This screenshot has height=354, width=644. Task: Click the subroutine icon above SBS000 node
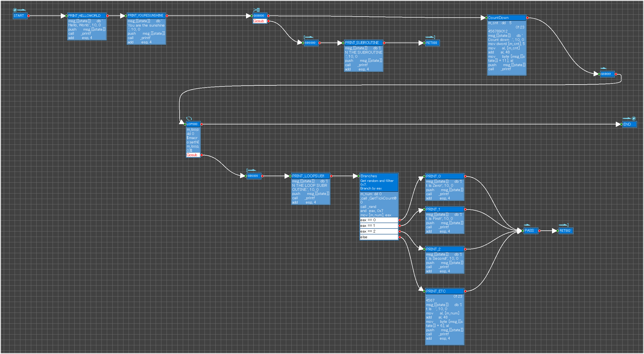(308, 37)
